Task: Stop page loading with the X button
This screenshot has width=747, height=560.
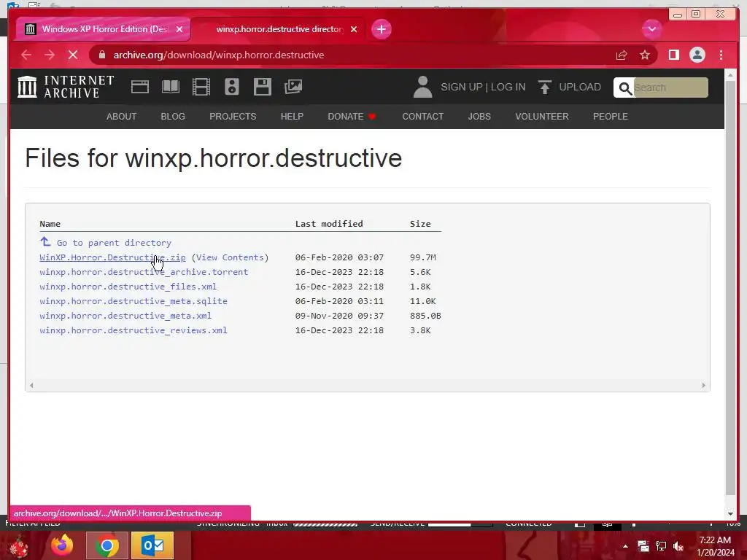Action: click(73, 55)
